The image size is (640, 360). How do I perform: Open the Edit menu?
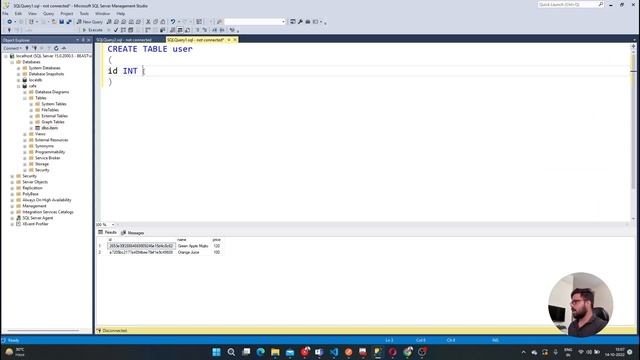(18, 13)
